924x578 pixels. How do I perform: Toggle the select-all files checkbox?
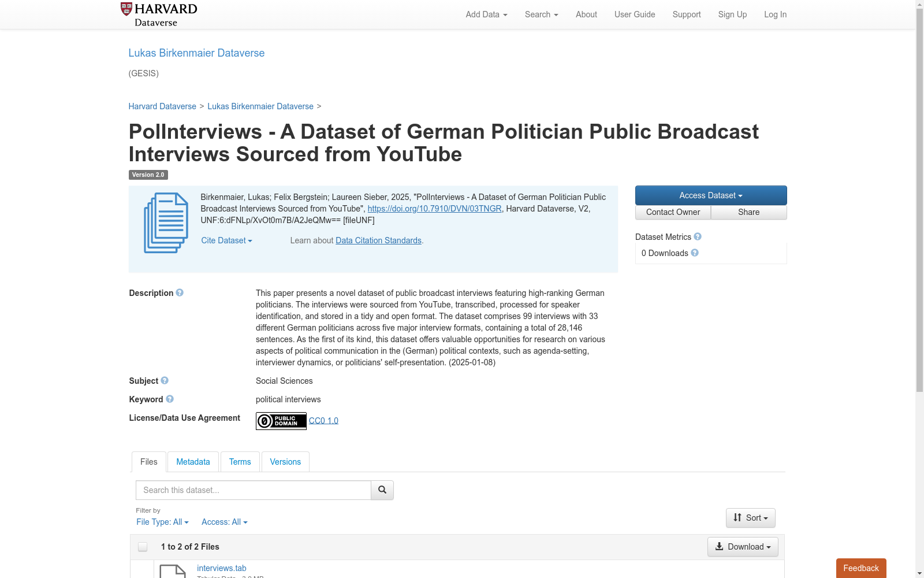click(x=143, y=547)
